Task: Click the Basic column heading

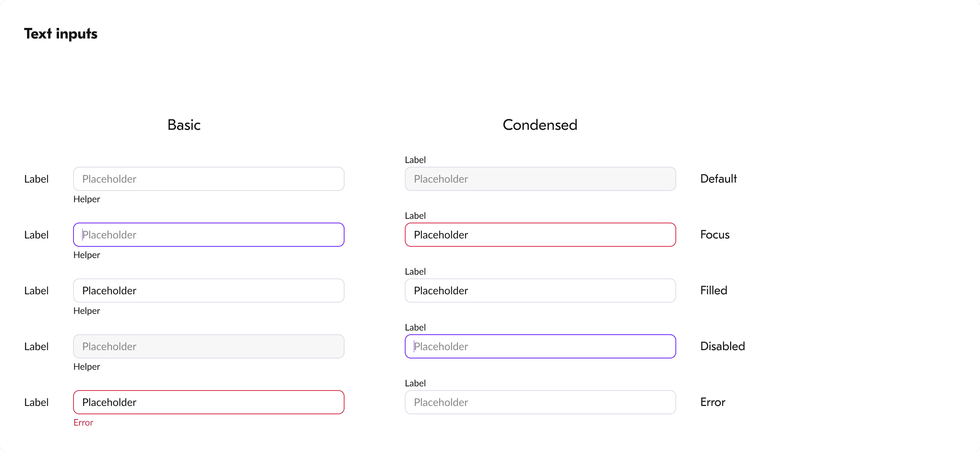Action: coord(184,125)
